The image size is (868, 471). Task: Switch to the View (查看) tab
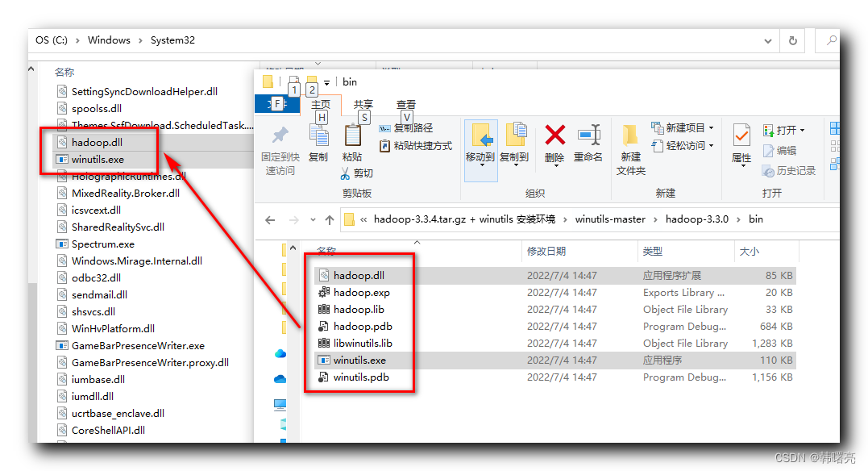[x=405, y=105]
